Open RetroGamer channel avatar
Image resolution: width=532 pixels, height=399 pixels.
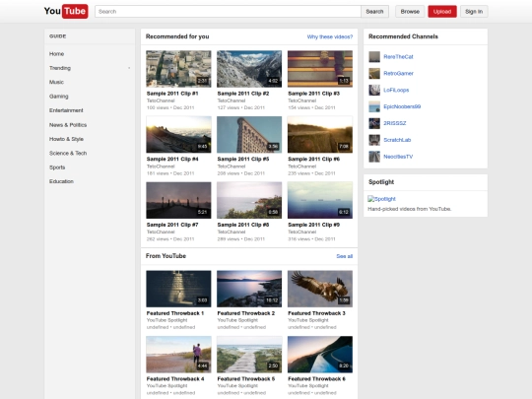point(374,73)
